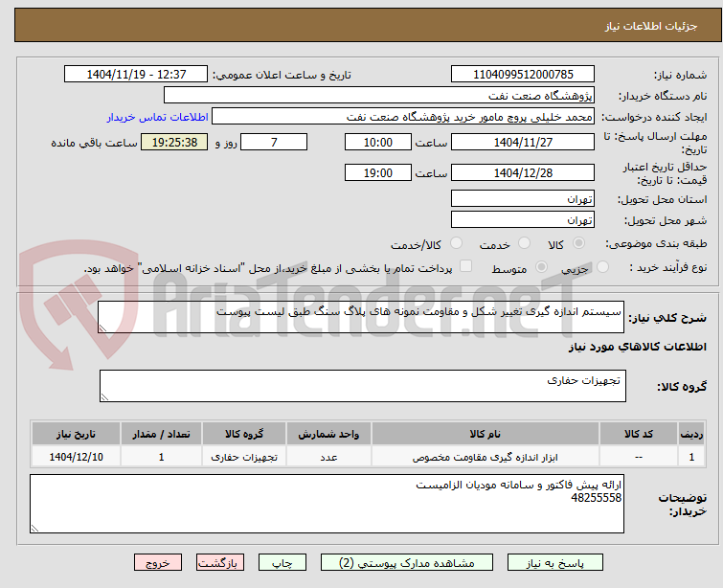The height and width of the screenshot is (588, 723).
Task: Click the خروج exit button
Action: [158, 563]
